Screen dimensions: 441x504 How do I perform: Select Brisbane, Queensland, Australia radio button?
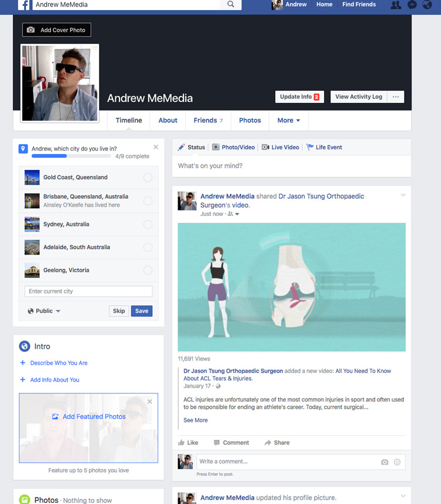148,201
